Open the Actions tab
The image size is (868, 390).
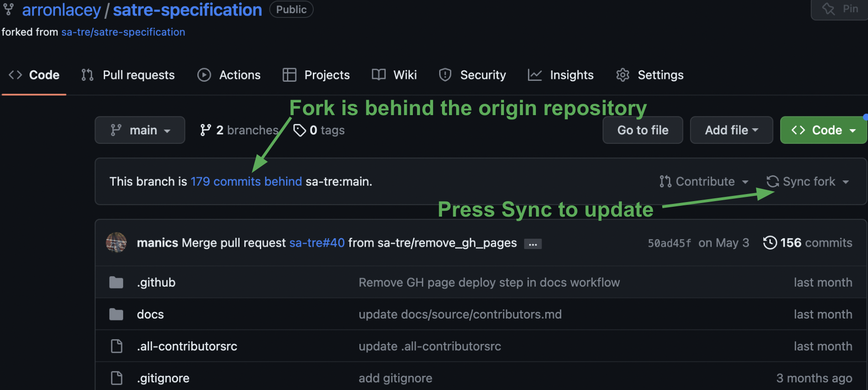click(x=229, y=75)
